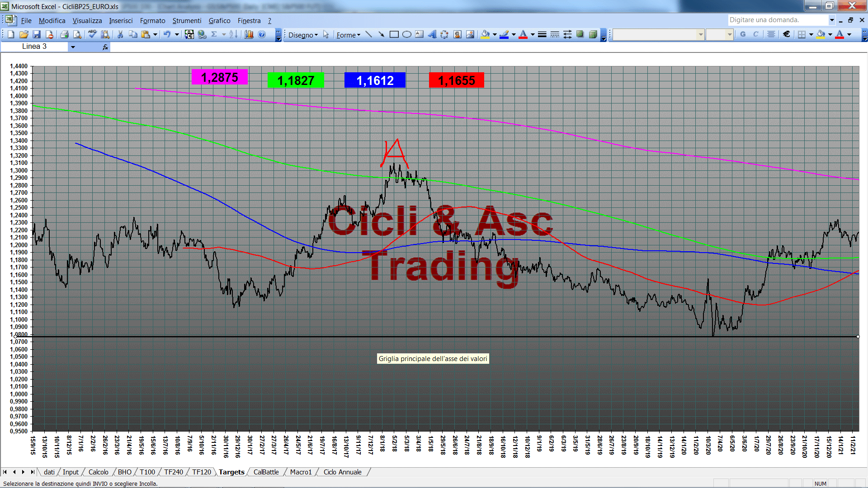This screenshot has height=488, width=868.
Task: Expand the paste options arrow
Action: pyautogui.click(x=155, y=34)
